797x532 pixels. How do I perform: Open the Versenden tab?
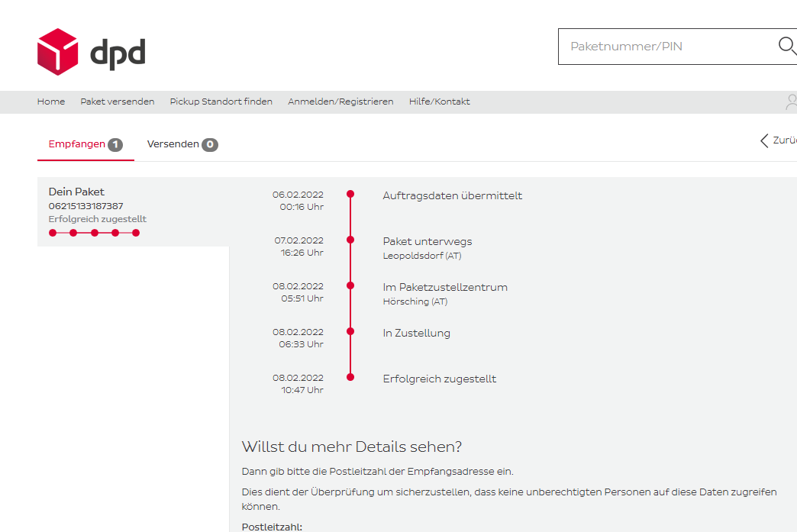(173, 144)
